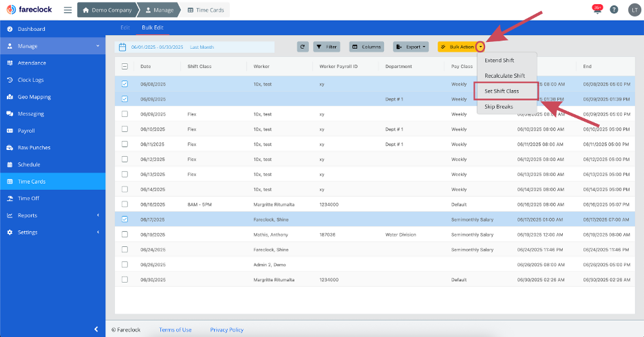Sort by the Worker column header
644x337 pixels.
[x=261, y=67]
